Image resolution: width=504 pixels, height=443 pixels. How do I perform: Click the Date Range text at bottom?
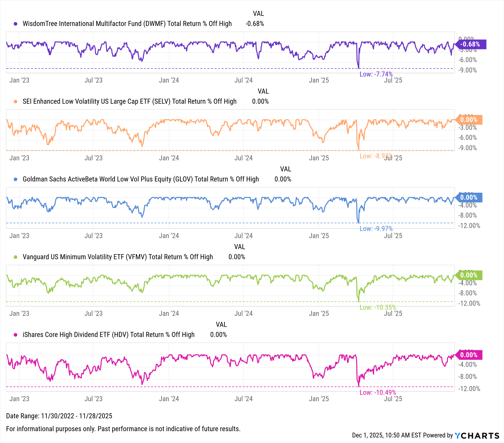click(59, 416)
